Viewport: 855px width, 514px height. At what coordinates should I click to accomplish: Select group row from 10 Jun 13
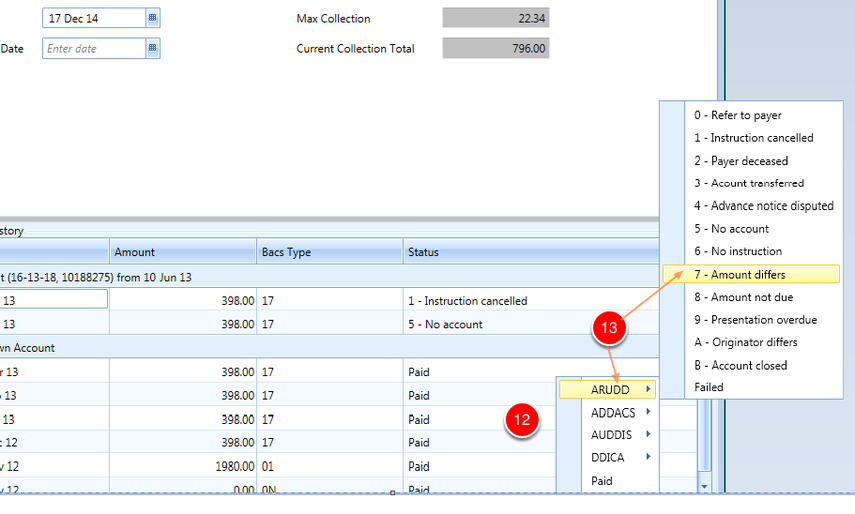(329, 277)
